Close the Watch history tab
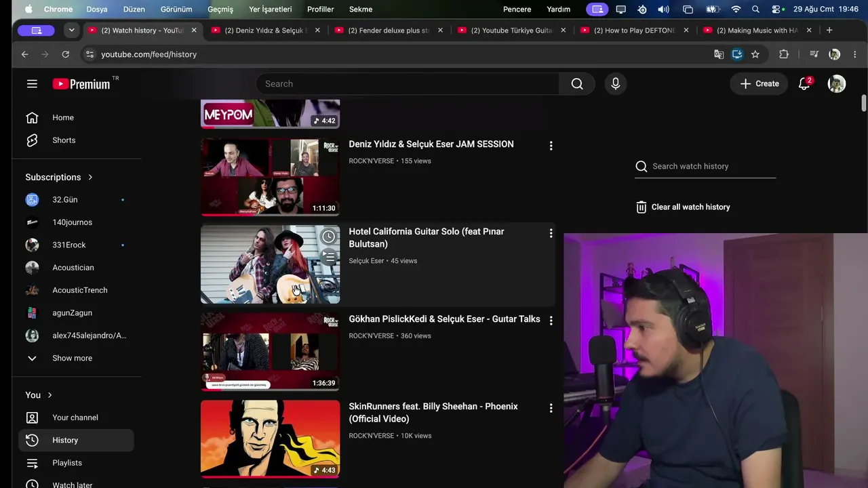 click(x=194, y=30)
